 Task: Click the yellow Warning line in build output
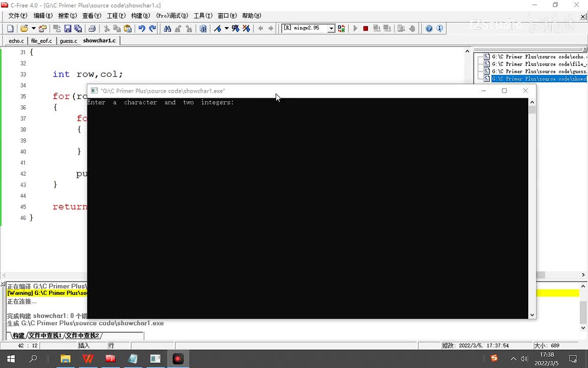47,293
